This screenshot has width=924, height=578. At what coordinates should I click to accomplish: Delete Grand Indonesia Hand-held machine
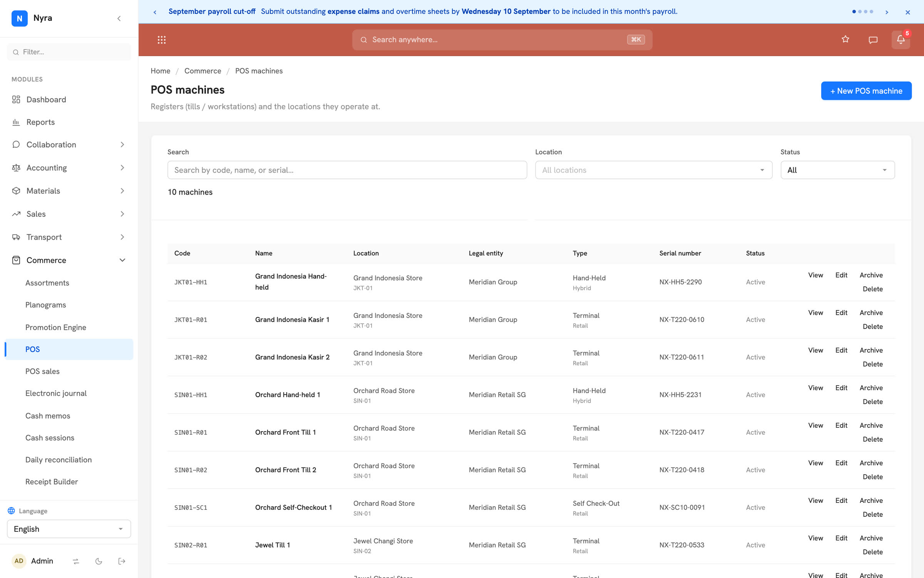(872, 289)
